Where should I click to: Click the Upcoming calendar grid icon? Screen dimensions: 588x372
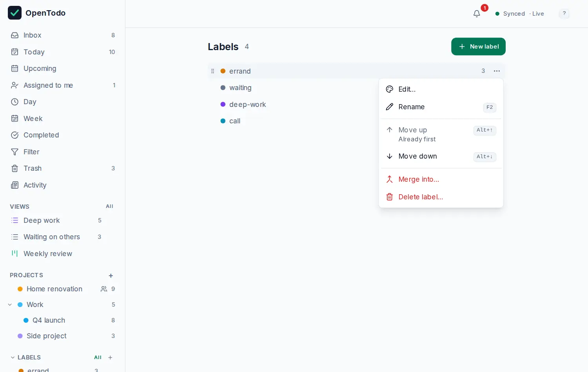point(15,69)
